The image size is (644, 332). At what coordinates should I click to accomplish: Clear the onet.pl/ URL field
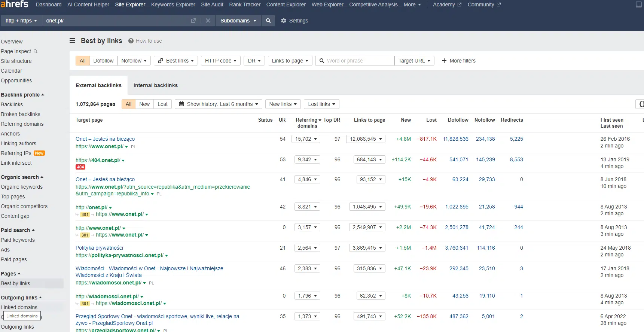208,21
